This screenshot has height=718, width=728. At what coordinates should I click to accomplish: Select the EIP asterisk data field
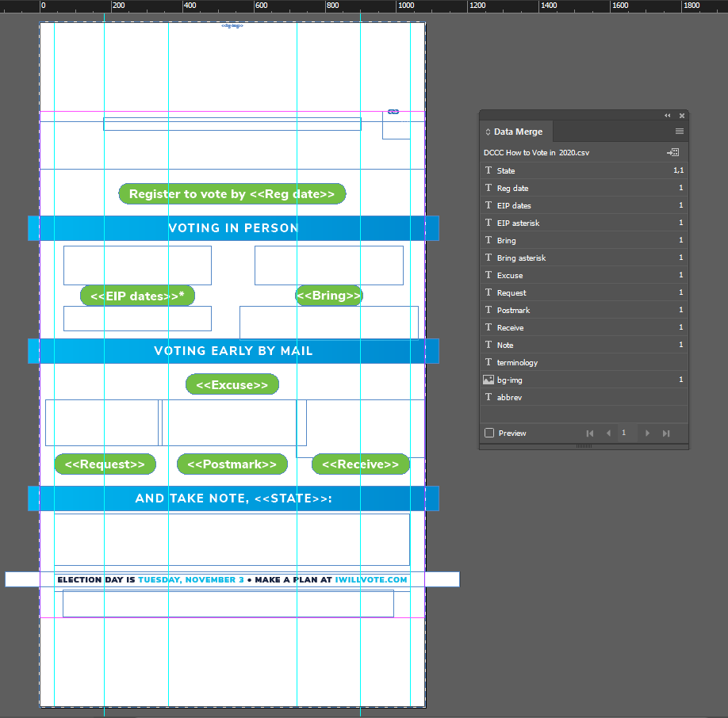click(584, 223)
